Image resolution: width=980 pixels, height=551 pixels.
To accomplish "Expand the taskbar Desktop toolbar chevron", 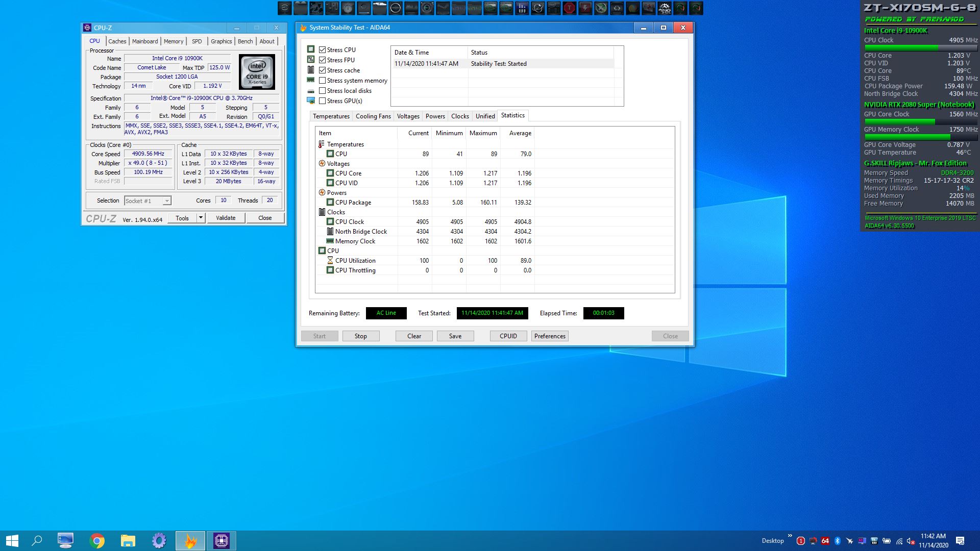I will coord(790,536).
